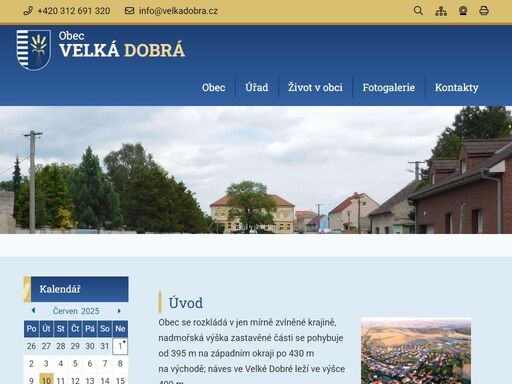Click the Ne weekday column header

(120, 329)
